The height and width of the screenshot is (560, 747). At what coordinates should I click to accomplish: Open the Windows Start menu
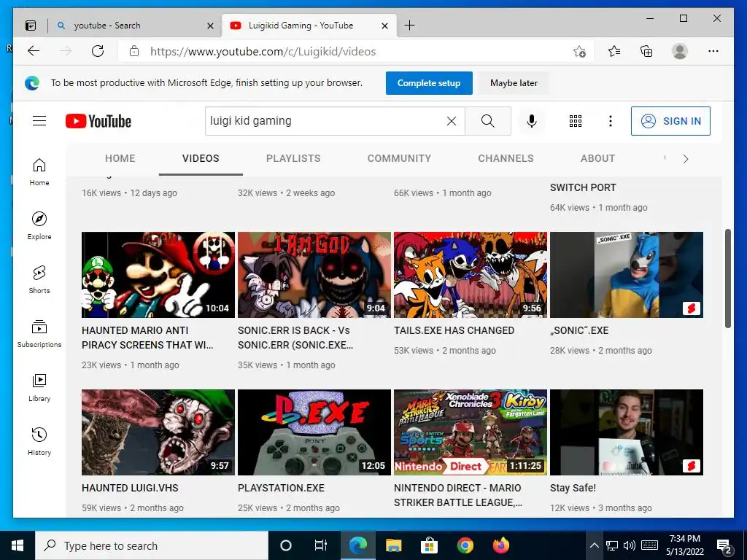click(18, 545)
